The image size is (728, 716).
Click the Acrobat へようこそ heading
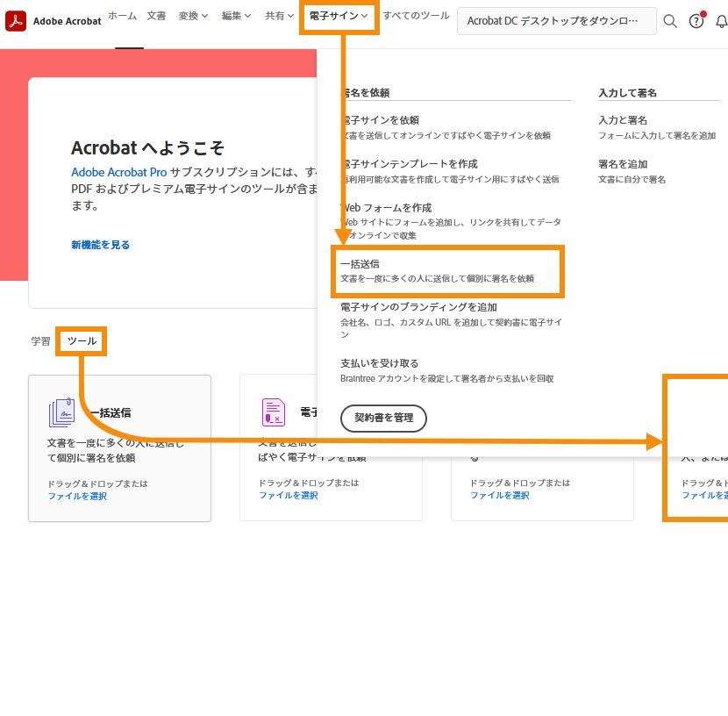[x=147, y=148]
